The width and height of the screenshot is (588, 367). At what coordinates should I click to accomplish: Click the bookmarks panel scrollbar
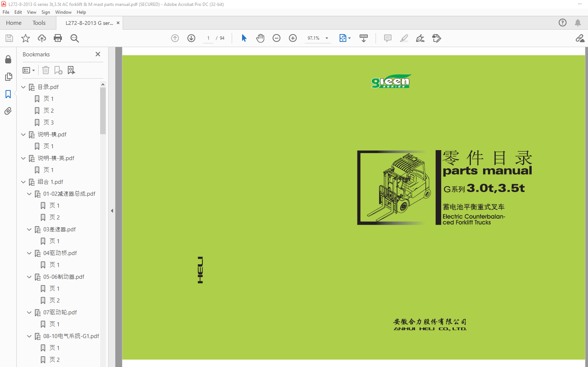103,111
